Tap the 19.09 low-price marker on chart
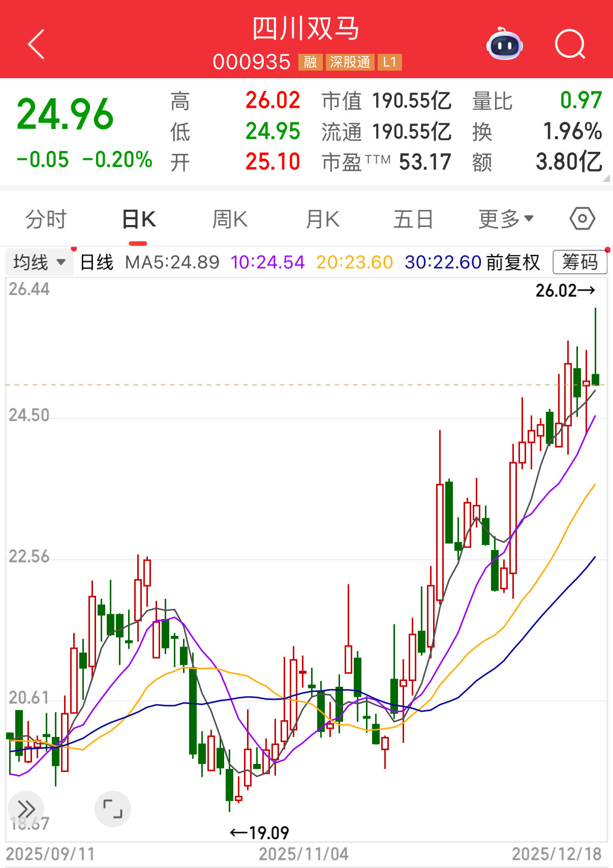The image size is (613, 868). point(260,833)
